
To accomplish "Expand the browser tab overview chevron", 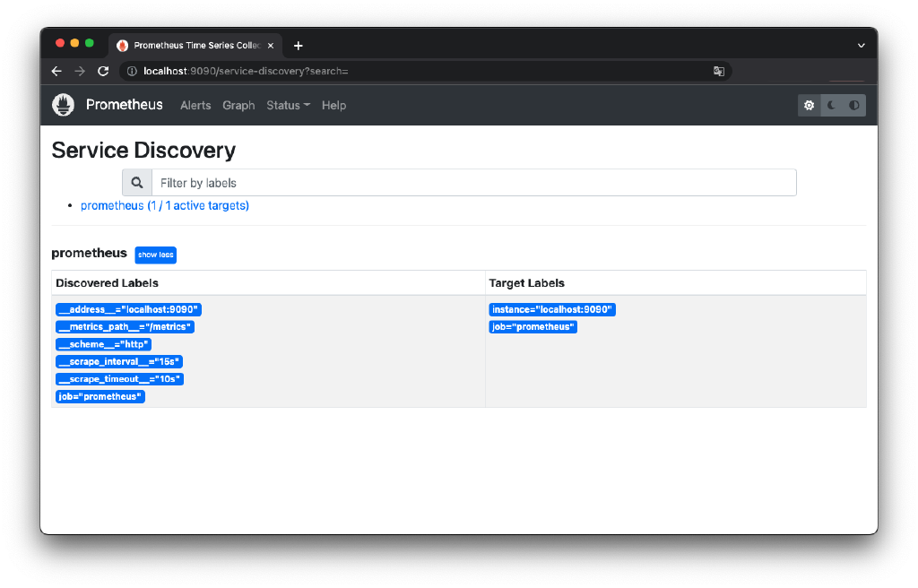I will 861,45.
